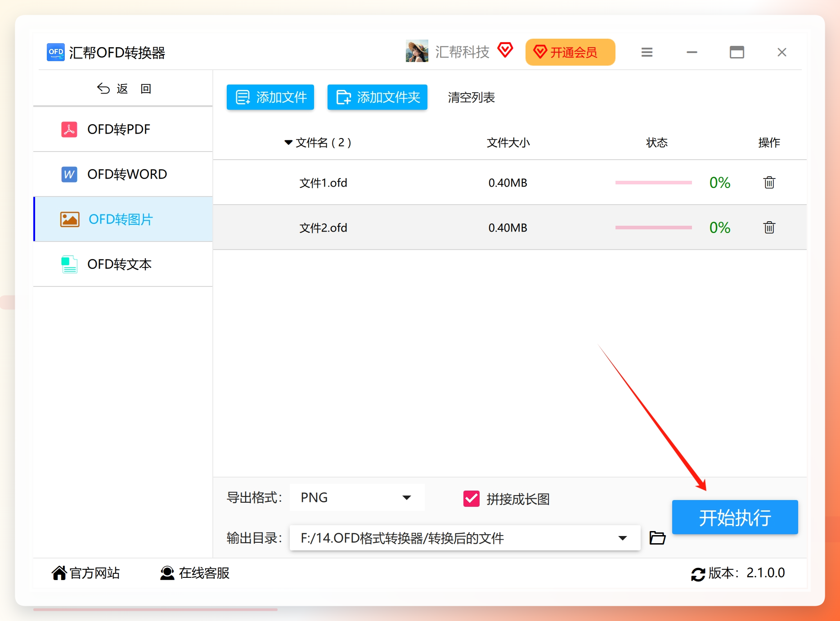Click 文件2.ofd progress bar

click(x=654, y=228)
